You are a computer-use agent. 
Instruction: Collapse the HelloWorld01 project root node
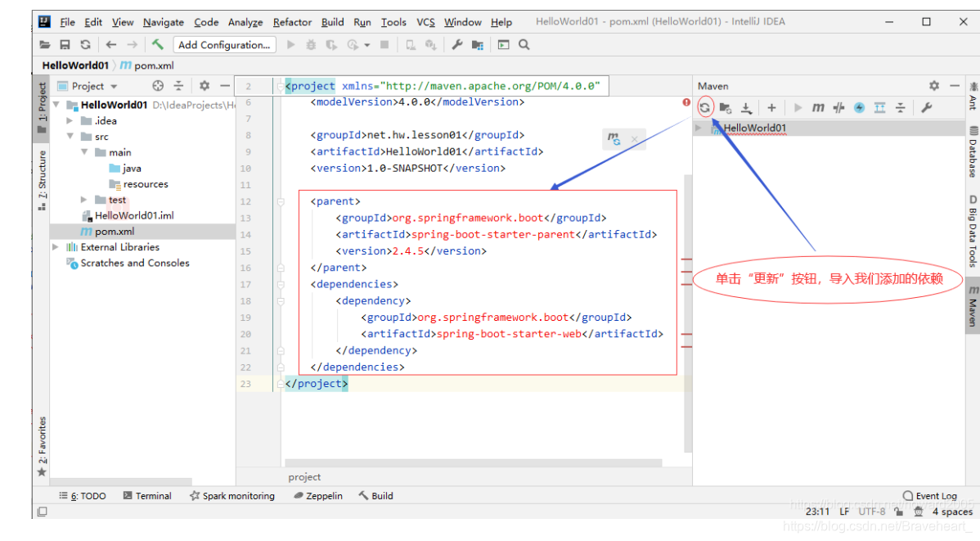click(56, 105)
